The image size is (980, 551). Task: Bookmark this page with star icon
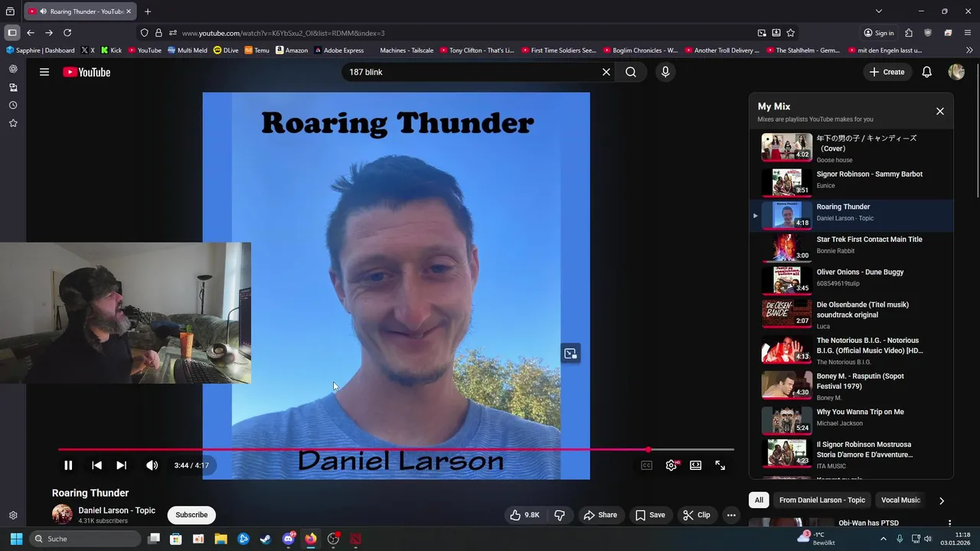coord(790,33)
